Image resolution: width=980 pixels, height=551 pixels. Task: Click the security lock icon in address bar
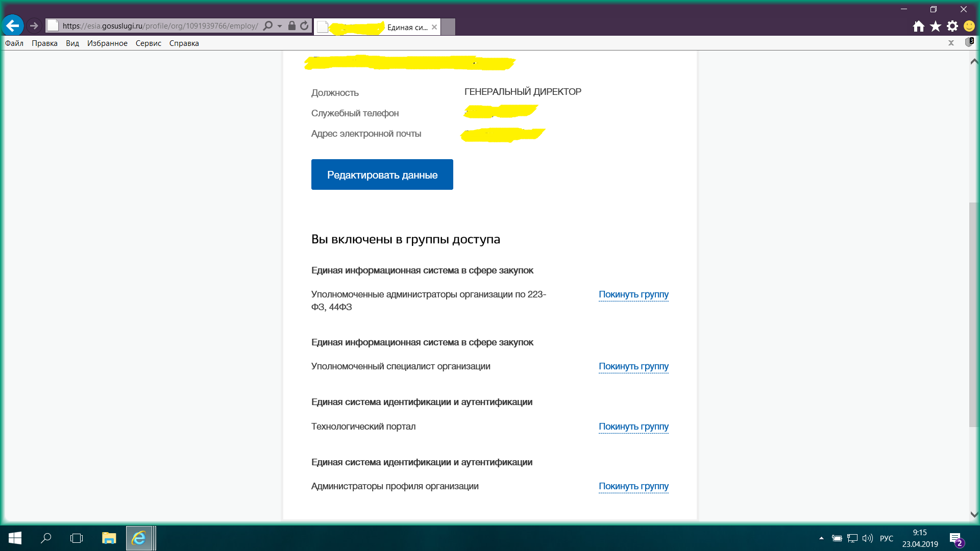[x=292, y=26]
